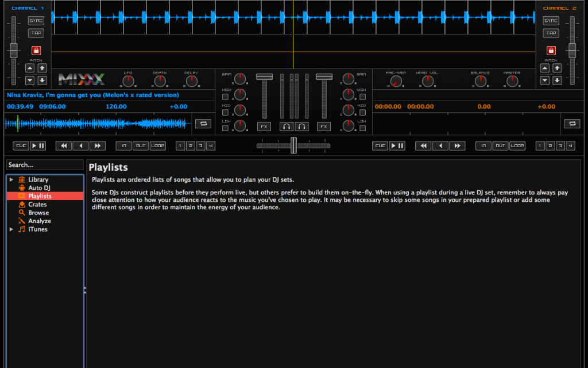Expand the Library tree node arrow
588x368 pixels.
[x=11, y=180]
